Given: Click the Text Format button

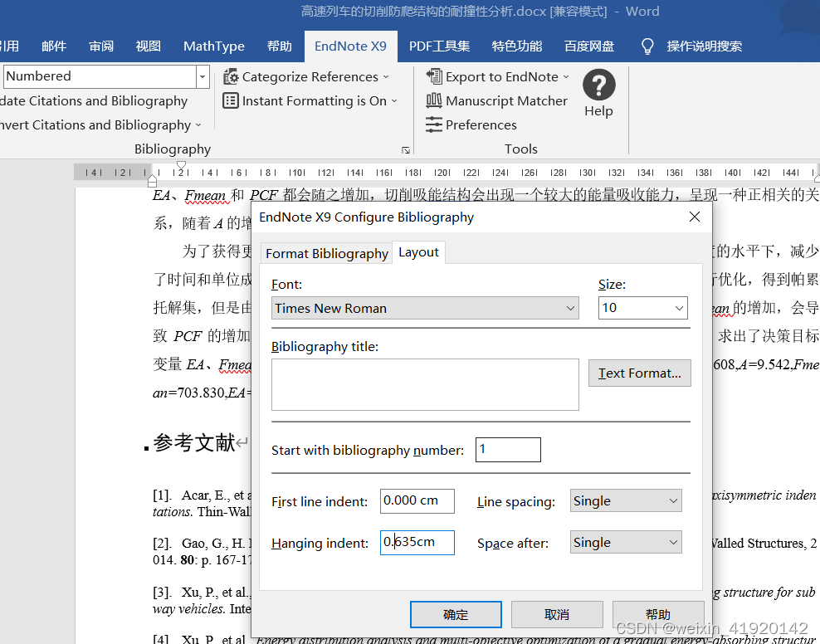Looking at the screenshot, I should tap(640, 373).
